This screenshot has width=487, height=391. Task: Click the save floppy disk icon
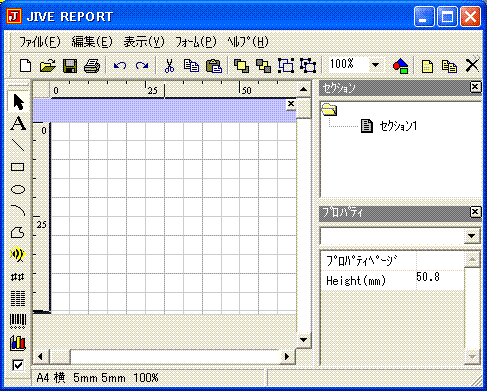pos(70,66)
